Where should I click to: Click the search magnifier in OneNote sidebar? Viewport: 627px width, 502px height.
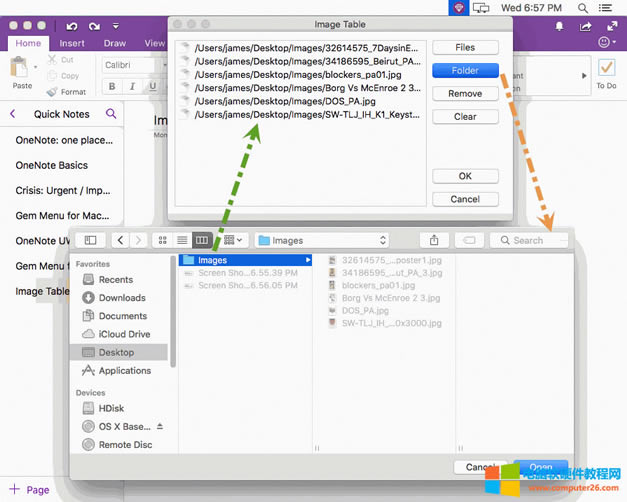coord(111,114)
